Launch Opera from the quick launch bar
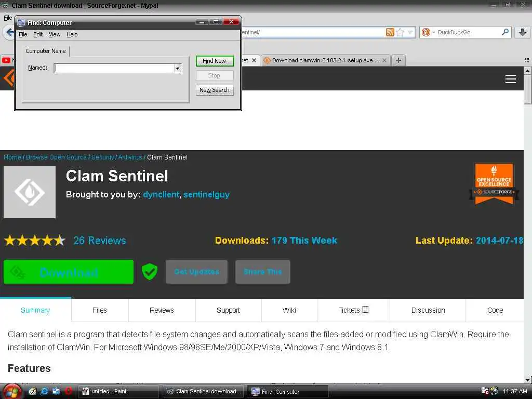This screenshot has width=532, height=399. pyautogui.click(x=68, y=391)
